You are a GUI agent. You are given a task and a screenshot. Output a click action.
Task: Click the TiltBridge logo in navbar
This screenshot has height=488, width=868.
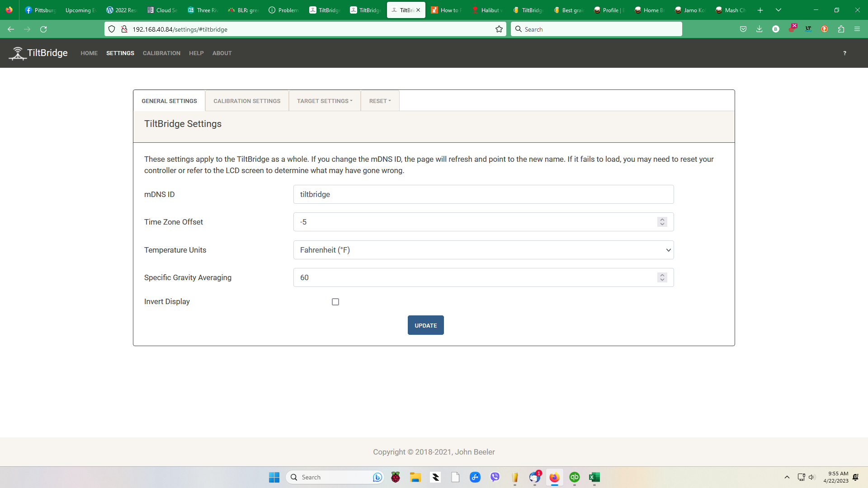pyautogui.click(x=38, y=53)
